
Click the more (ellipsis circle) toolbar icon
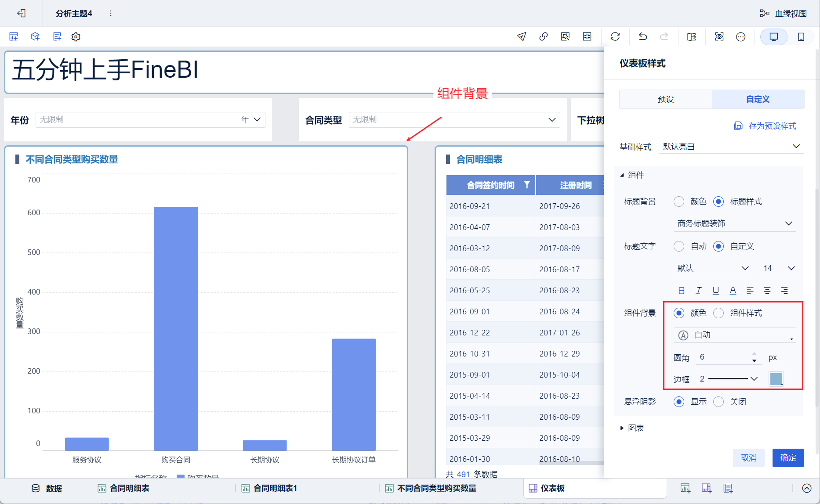[741, 36]
